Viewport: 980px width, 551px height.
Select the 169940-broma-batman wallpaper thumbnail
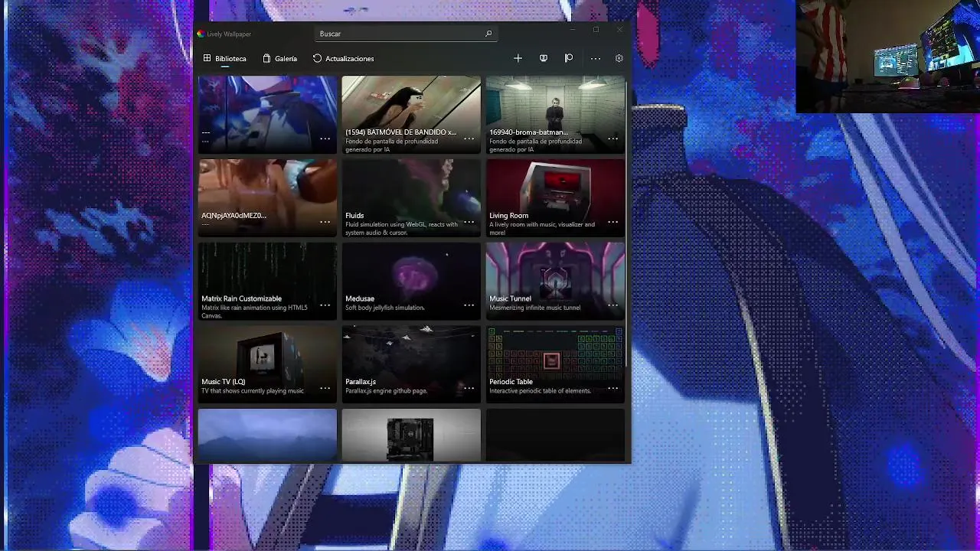pos(555,114)
